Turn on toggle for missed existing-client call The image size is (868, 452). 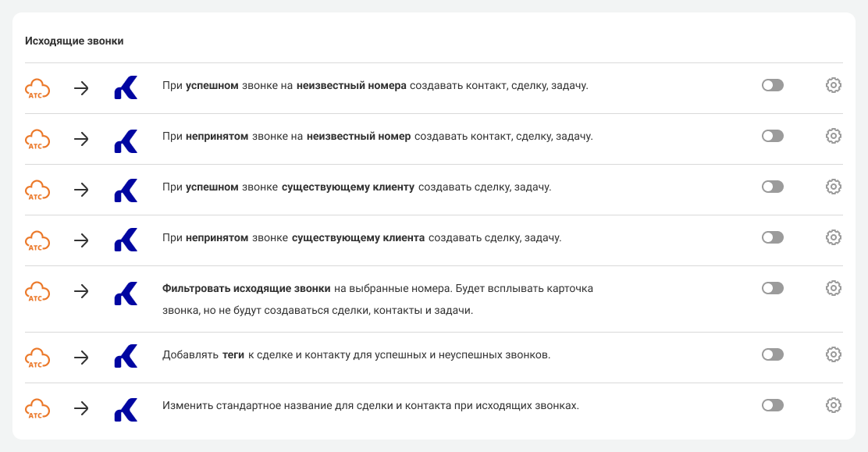[x=772, y=237]
